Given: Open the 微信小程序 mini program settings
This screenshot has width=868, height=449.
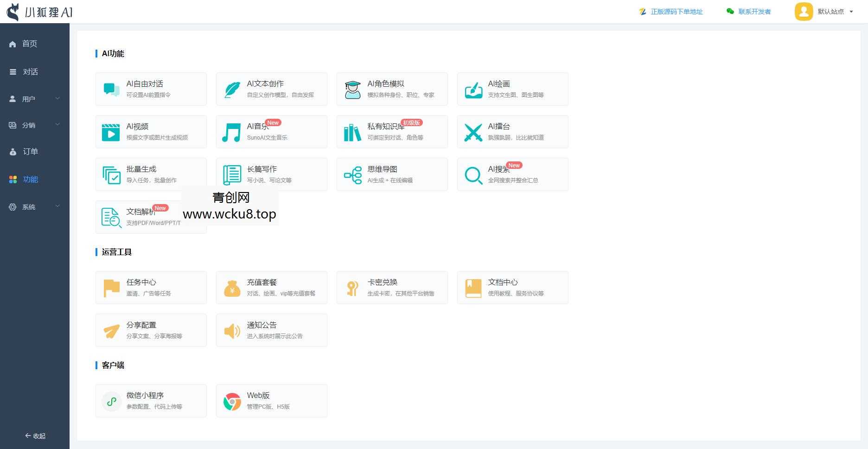Looking at the screenshot, I should point(151,400).
